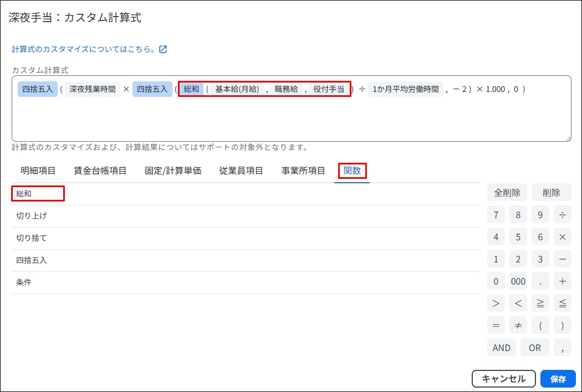Select the 1か月平均労働時間 formula token
Image resolution: width=582 pixels, height=392 pixels.
coord(406,89)
